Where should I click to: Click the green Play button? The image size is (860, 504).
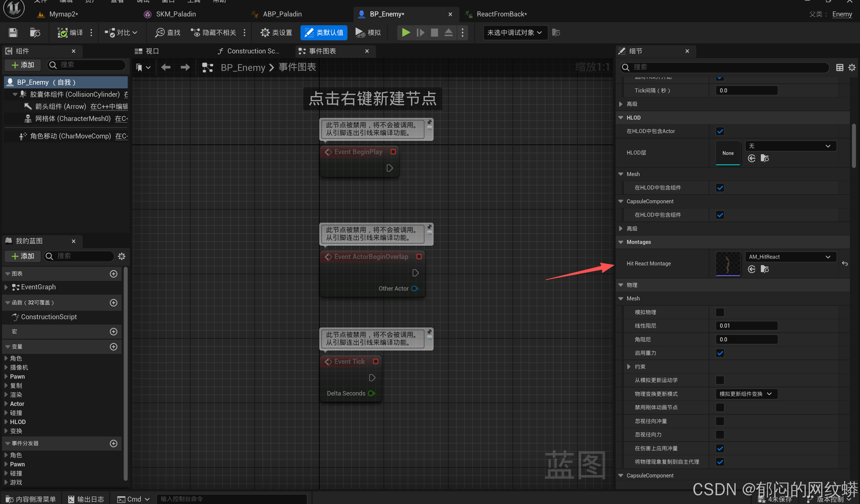[x=405, y=32]
